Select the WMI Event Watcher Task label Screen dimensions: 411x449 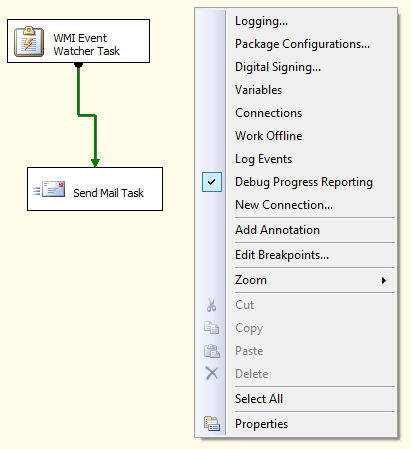click(x=87, y=44)
